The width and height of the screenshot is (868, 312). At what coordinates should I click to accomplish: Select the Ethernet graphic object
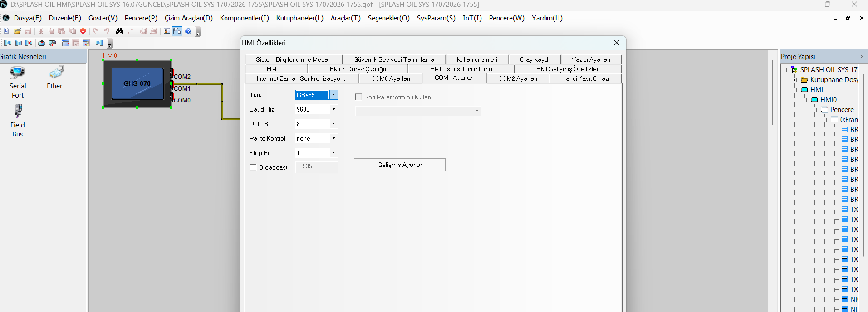pyautogui.click(x=56, y=78)
